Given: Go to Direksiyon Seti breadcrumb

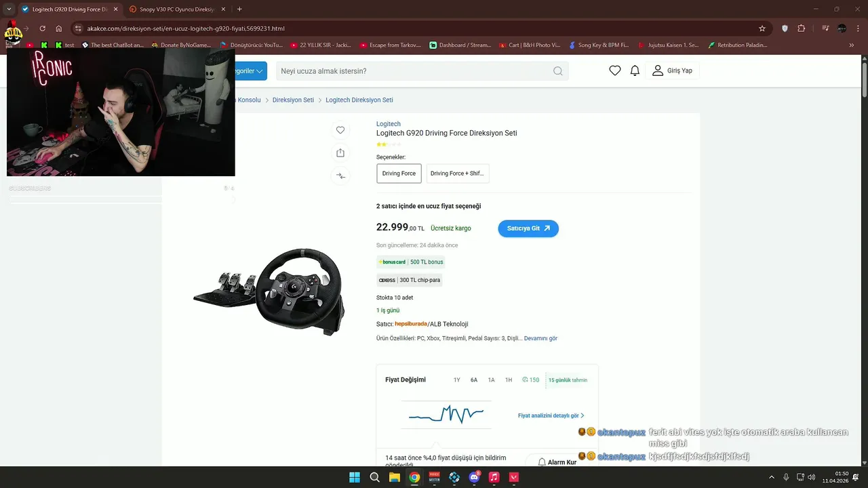Looking at the screenshot, I should pos(293,100).
